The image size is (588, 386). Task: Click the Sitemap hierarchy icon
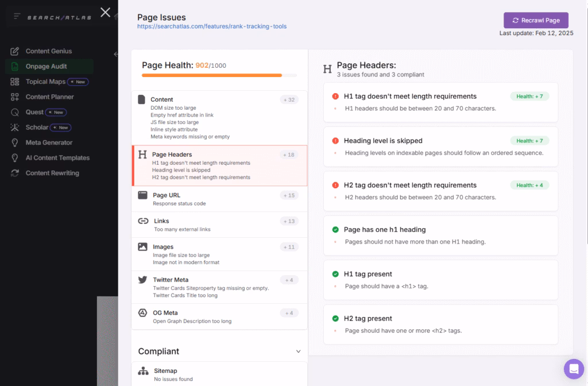pos(143,371)
